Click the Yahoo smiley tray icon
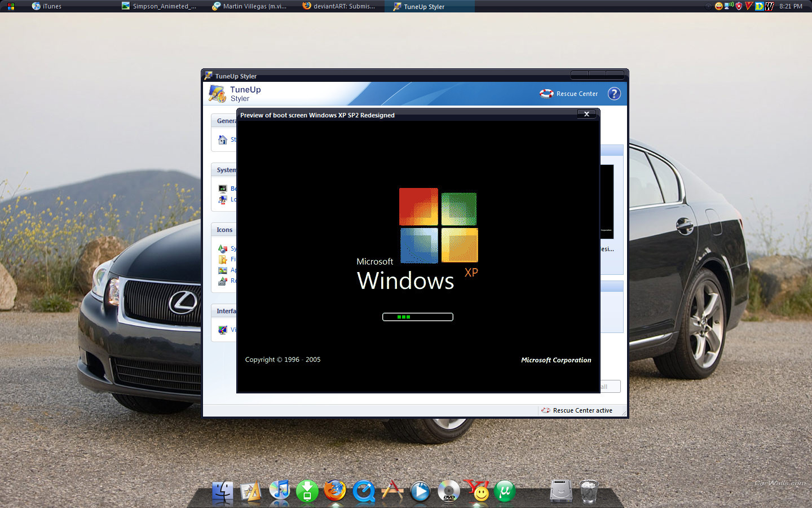The image size is (812, 508). tap(719, 6)
